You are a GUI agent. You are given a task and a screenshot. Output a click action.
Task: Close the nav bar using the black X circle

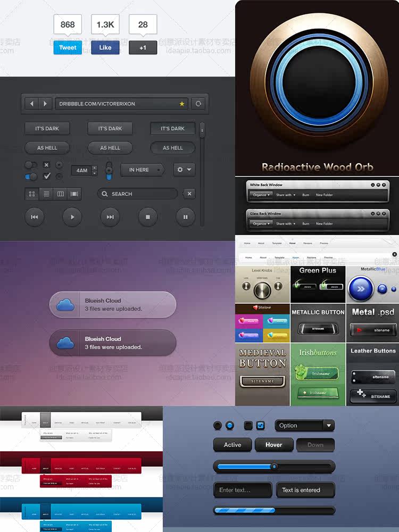[394, 254]
